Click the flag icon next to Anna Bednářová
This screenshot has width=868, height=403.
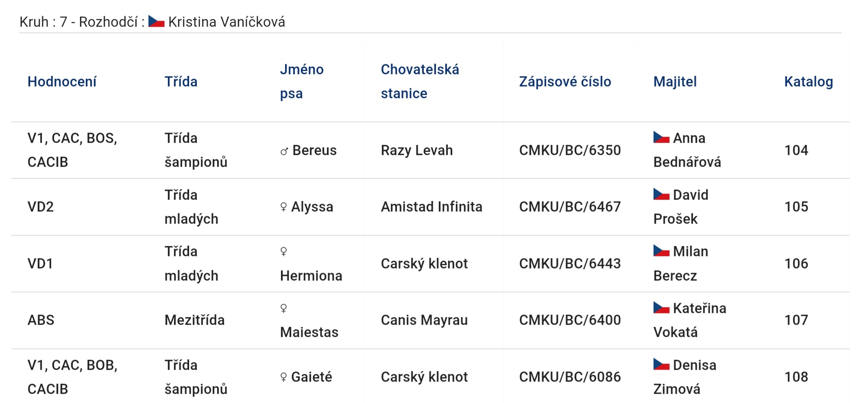[x=661, y=137]
